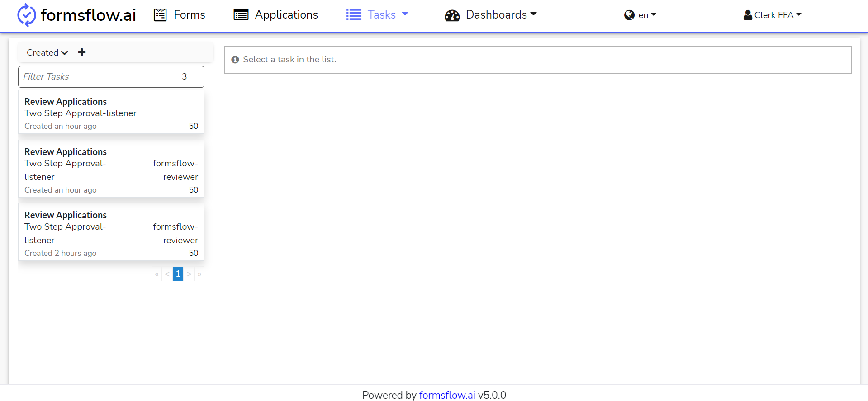Click the plus icon to add sorting
This screenshot has height=401, width=868.
pyautogui.click(x=82, y=52)
